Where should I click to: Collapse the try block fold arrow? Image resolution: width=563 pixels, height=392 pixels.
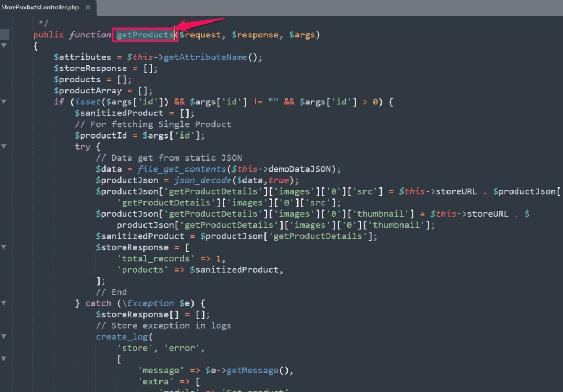point(4,146)
